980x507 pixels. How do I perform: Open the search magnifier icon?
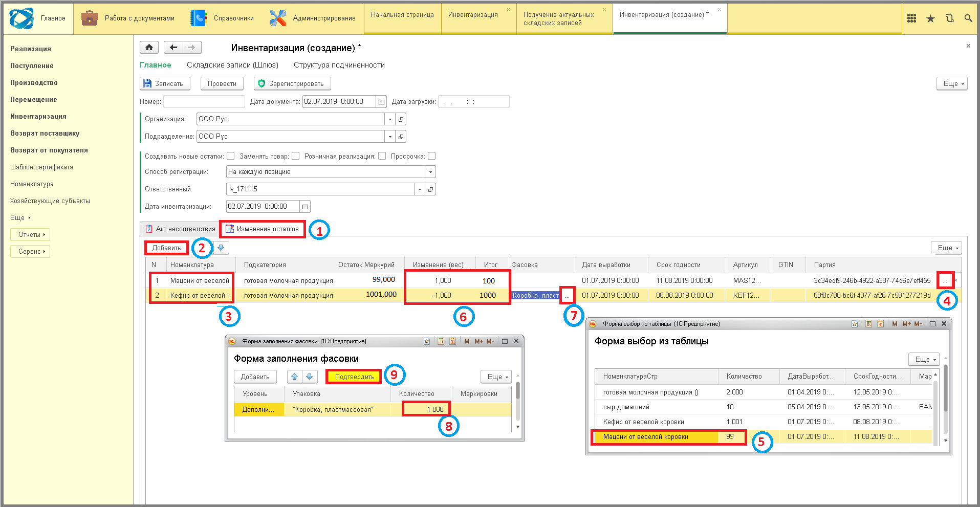pyautogui.click(x=968, y=18)
